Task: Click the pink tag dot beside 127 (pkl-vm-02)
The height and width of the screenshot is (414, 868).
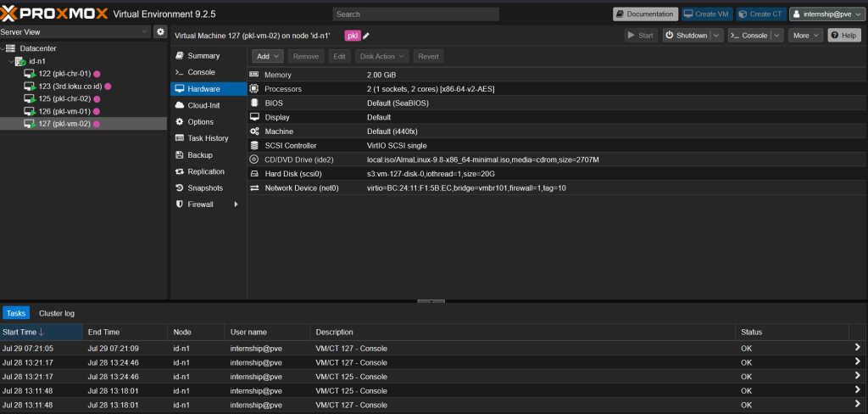Action: click(97, 124)
